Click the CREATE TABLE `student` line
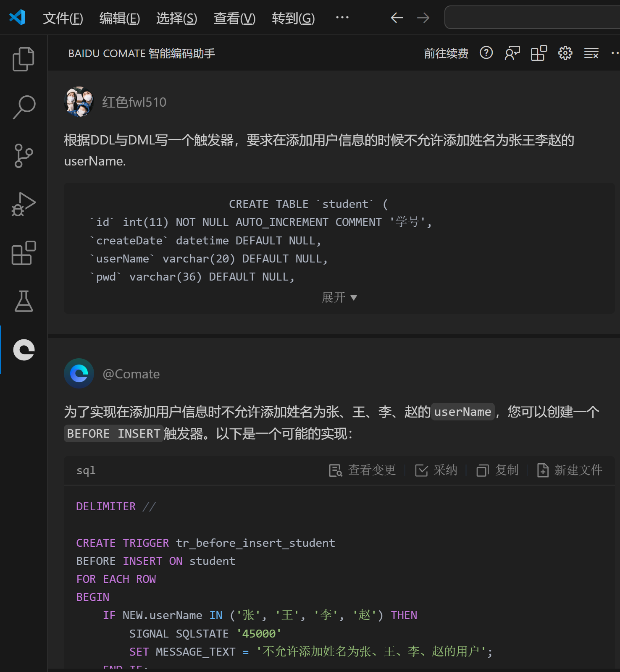Image resolution: width=620 pixels, height=672 pixels. click(x=308, y=204)
